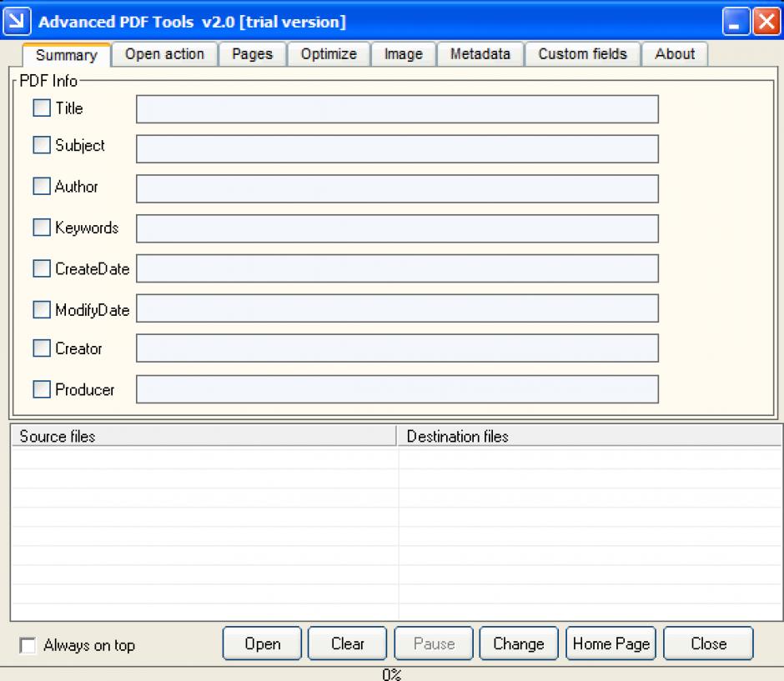Click the 0% progress bar
This screenshot has height=681, width=784.
392,674
